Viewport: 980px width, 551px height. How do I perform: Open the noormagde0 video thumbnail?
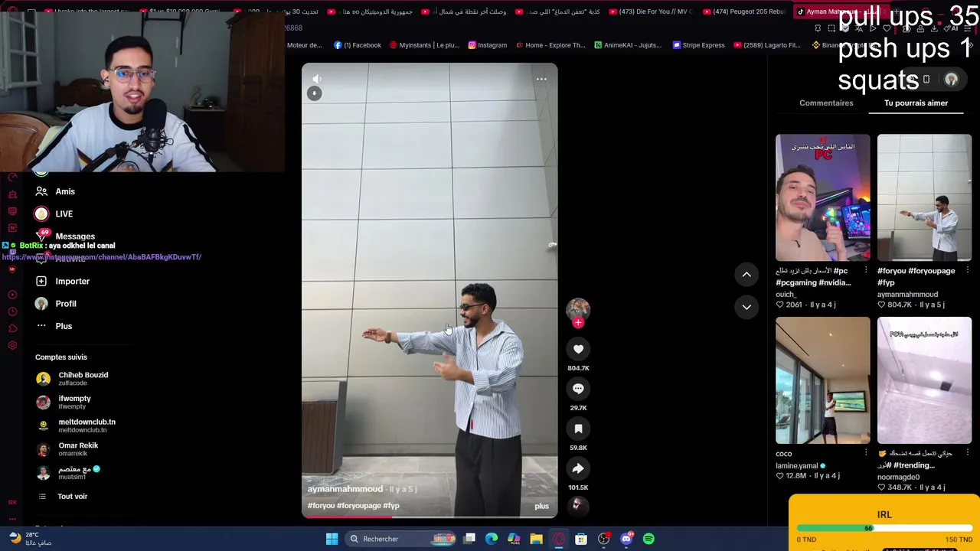pyautogui.click(x=924, y=380)
